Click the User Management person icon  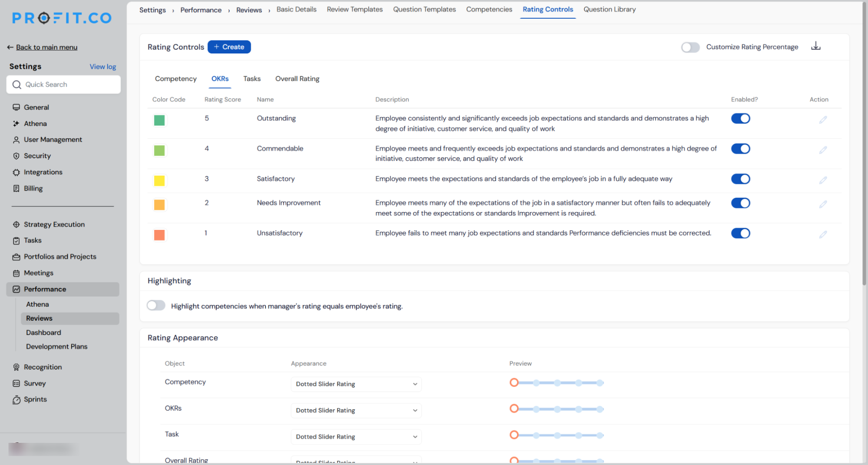(16, 139)
